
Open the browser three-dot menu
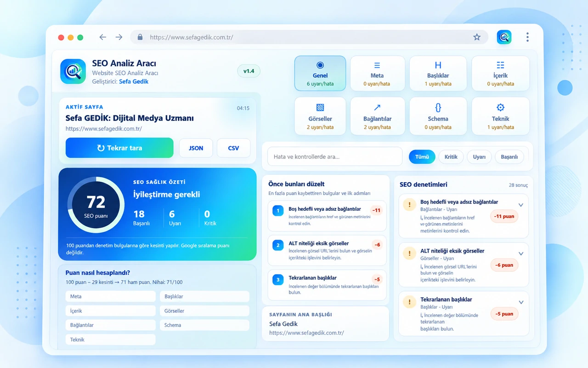[527, 37]
